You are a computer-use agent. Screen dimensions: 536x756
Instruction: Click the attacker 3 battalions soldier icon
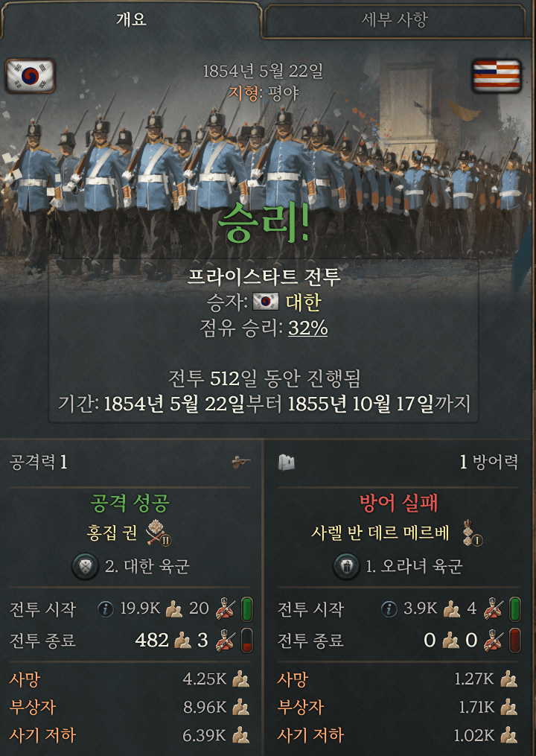225,641
